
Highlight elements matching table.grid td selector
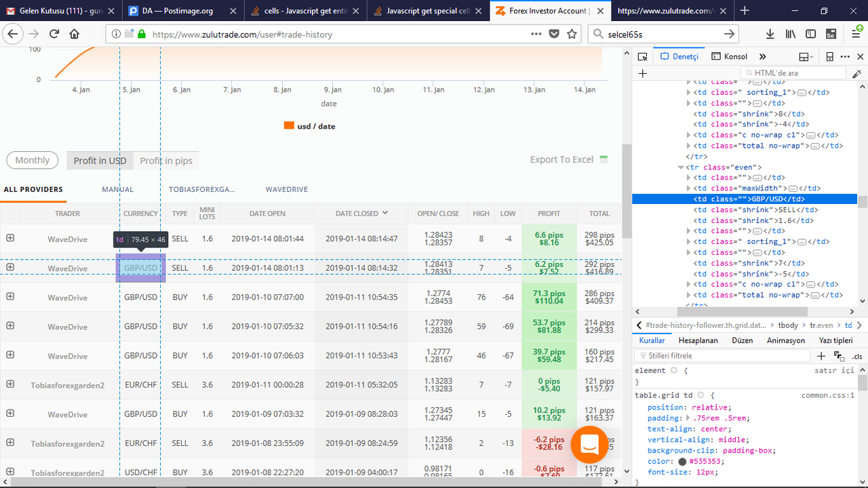click(x=701, y=395)
